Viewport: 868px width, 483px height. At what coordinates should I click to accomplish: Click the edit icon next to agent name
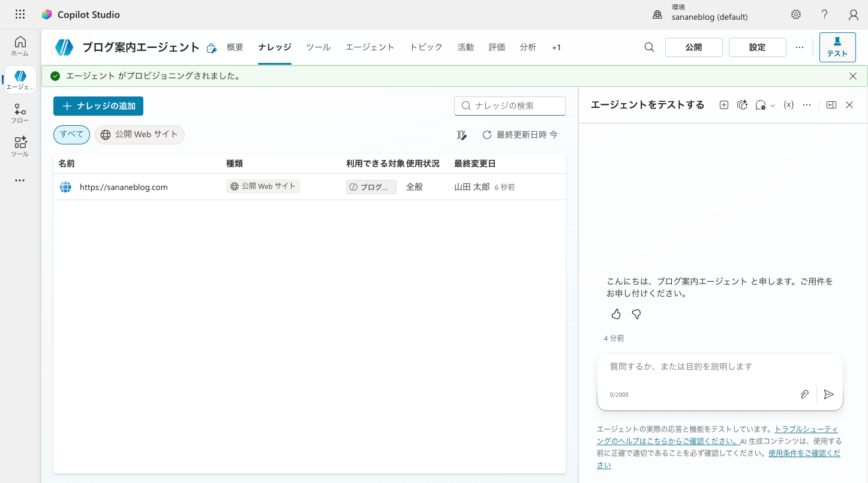point(211,49)
